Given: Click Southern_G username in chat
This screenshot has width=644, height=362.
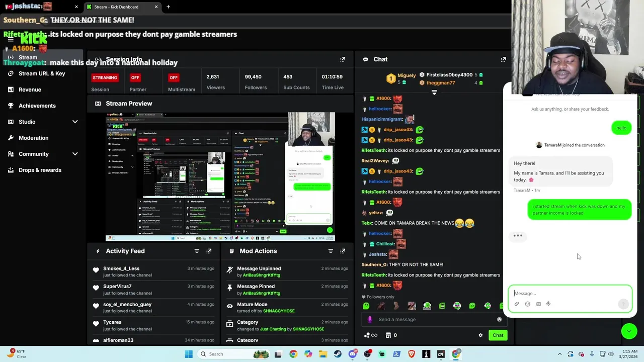Looking at the screenshot, I should (x=374, y=264).
